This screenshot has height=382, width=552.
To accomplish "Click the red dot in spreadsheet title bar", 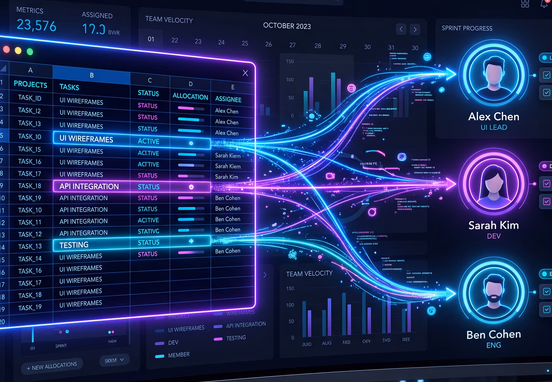I will [6, 49].
